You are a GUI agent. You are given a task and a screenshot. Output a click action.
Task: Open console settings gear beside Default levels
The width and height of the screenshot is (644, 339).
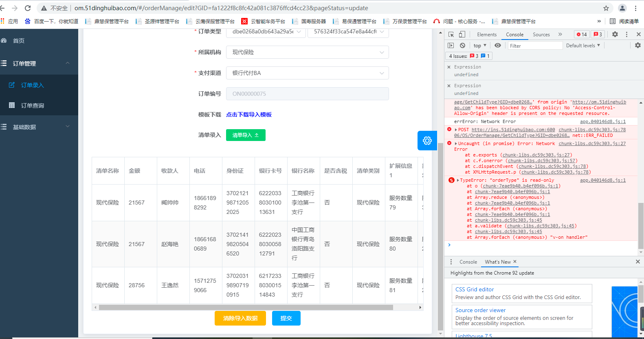[x=637, y=46]
